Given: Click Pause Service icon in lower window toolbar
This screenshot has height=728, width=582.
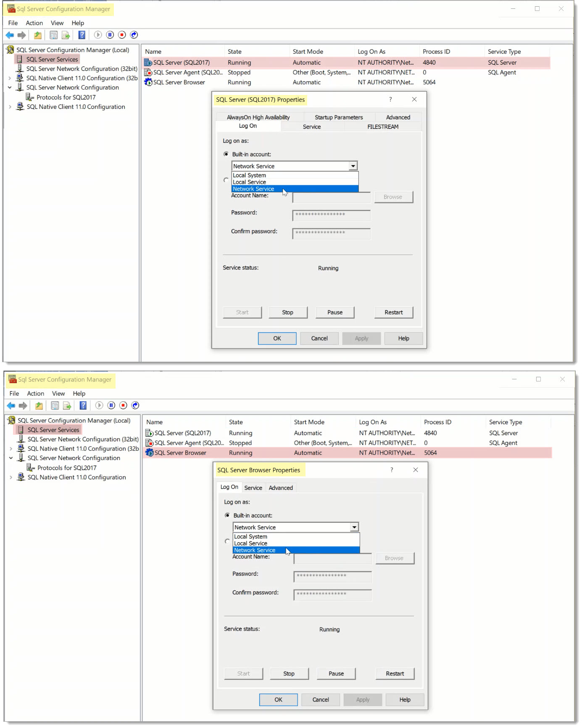Looking at the screenshot, I should (111, 405).
